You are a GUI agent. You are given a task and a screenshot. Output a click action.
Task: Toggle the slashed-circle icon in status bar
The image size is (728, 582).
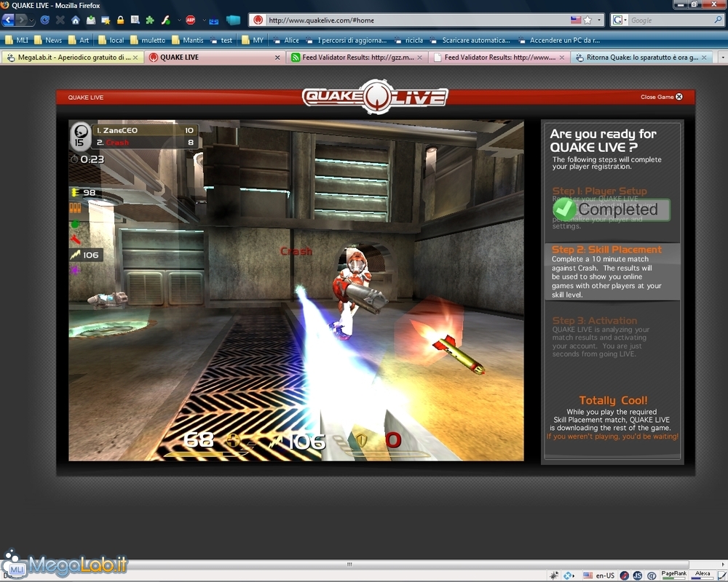(x=625, y=575)
